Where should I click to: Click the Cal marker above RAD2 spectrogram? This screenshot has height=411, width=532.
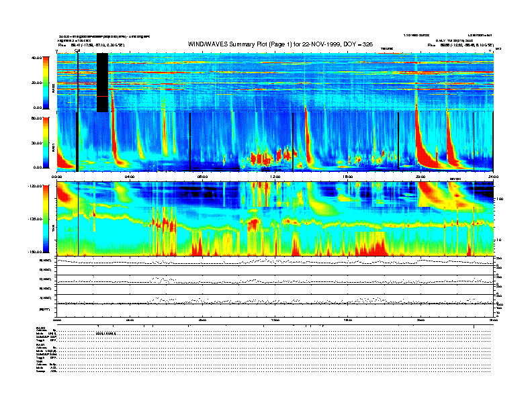77,51
